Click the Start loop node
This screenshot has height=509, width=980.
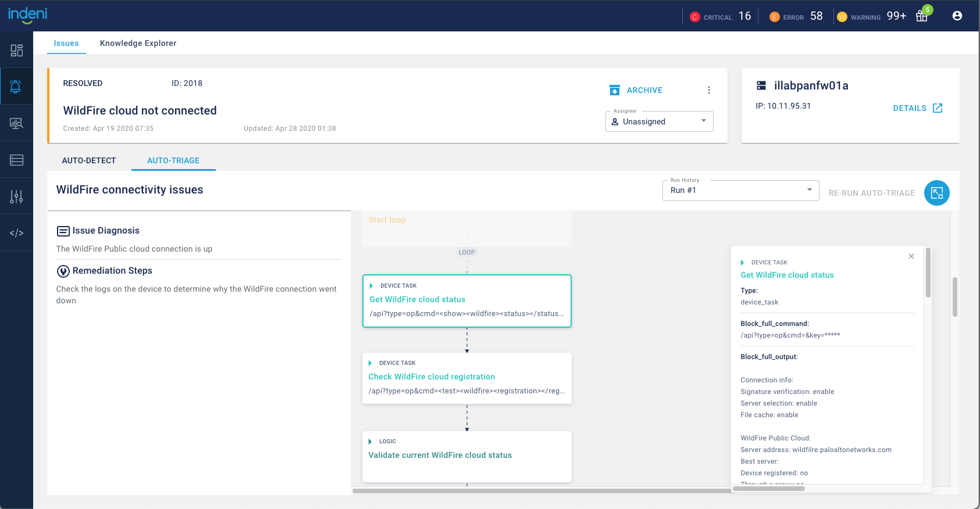[x=467, y=228]
